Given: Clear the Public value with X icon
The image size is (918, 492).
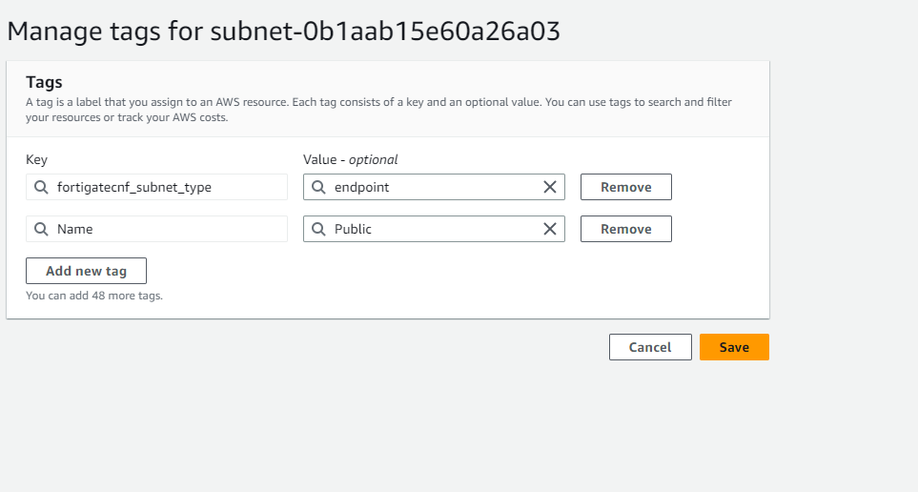Looking at the screenshot, I should (549, 229).
